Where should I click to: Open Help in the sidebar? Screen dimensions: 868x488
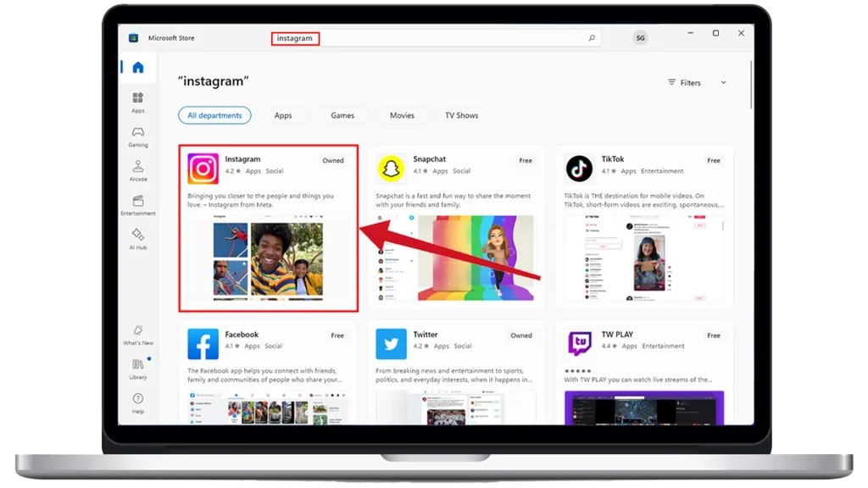[x=138, y=403]
